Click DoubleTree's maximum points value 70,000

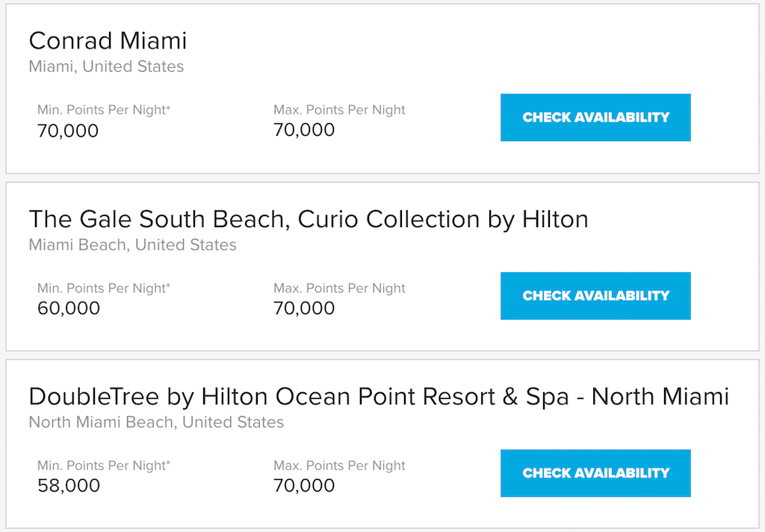pyautogui.click(x=304, y=486)
